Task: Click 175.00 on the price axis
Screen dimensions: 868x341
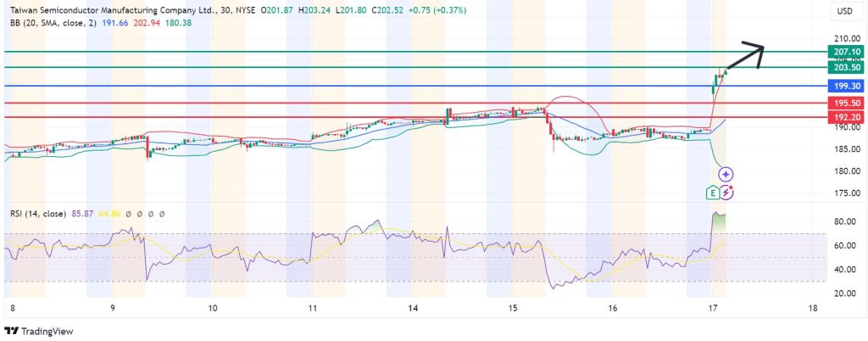Action: click(848, 193)
